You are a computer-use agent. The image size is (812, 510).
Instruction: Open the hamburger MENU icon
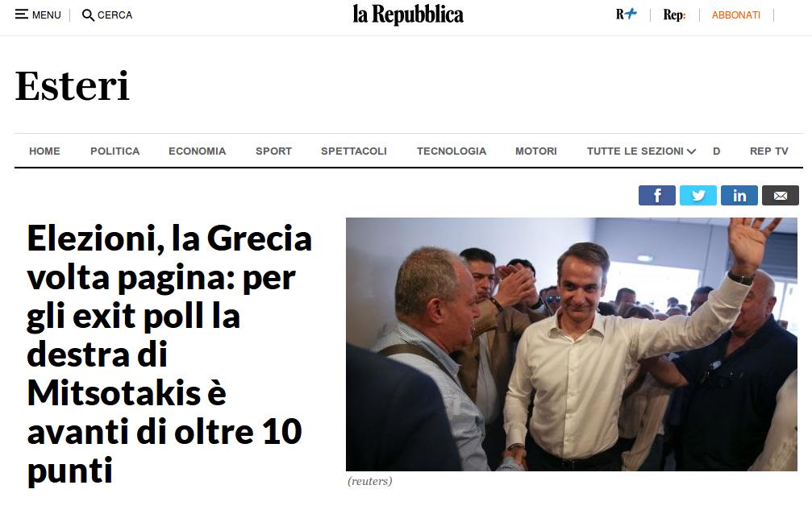[x=21, y=15]
